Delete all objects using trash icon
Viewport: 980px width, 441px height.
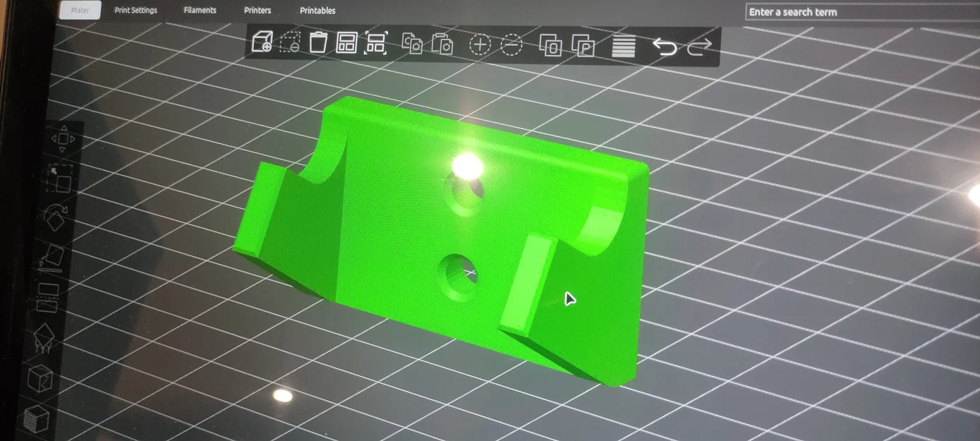tap(318, 42)
